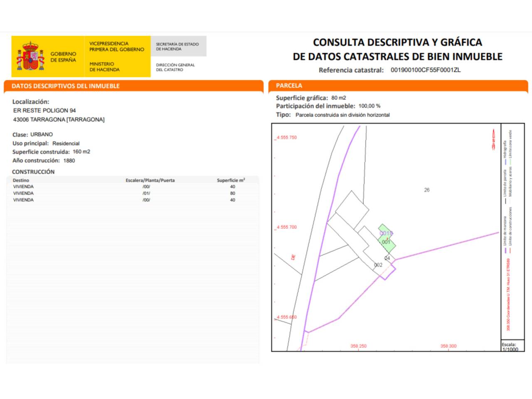Click the ER RESTE POLIGON 94 address
The height and width of the screenshot is (399, 532).
click(44, 111)
